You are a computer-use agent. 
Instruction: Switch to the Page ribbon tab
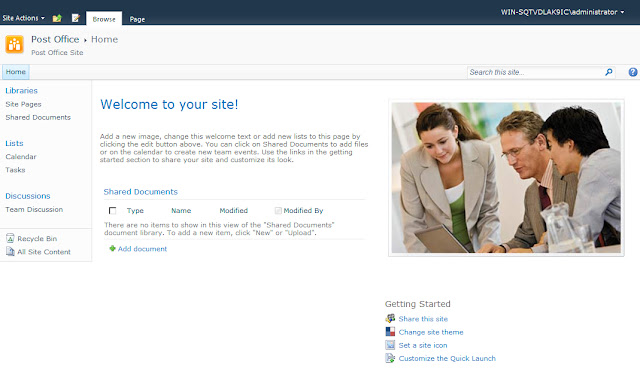click(137, 19)
